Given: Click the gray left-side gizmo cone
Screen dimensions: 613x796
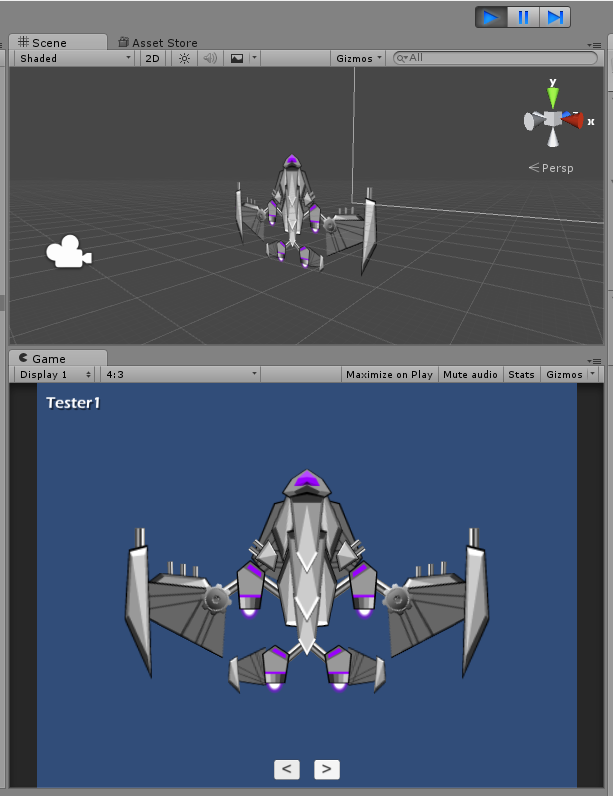Looking at the screenshot, I should click(x=532, y=121).
